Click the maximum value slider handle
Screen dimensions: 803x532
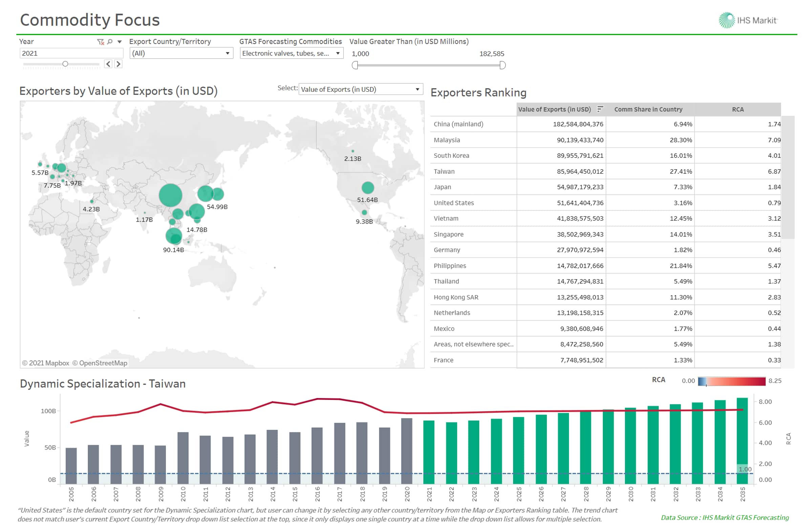(x=503, y=65)
